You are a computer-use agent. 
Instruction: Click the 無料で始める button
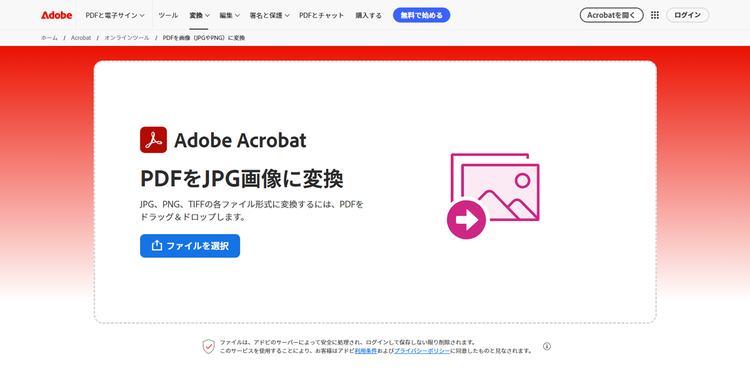click(421, 15)
